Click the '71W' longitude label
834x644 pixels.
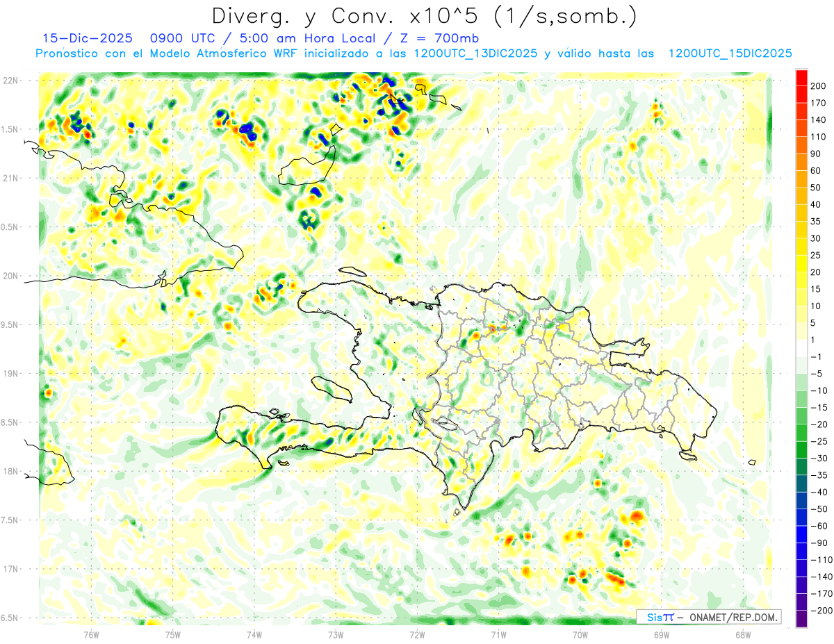(498, 634)
